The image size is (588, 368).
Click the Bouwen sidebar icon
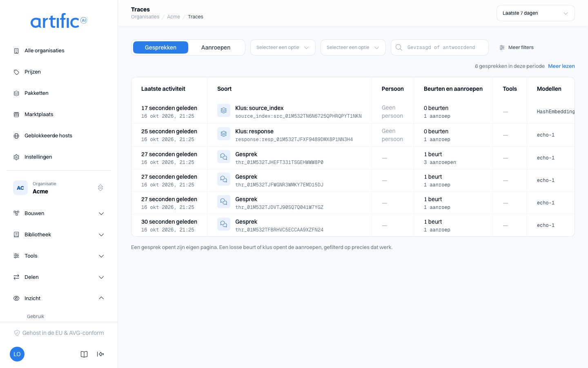click(x=16, y=213)
